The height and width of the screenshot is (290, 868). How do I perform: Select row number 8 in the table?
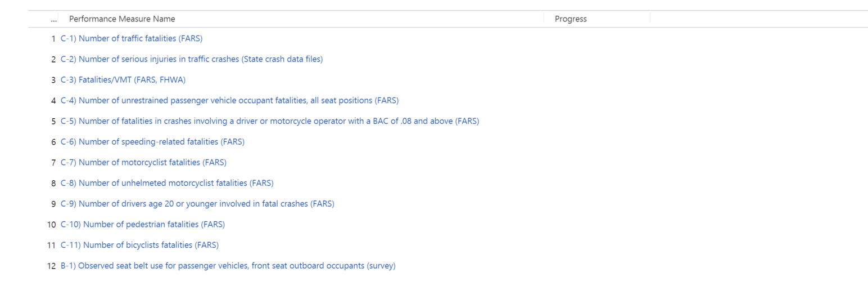tap(53, 183)
